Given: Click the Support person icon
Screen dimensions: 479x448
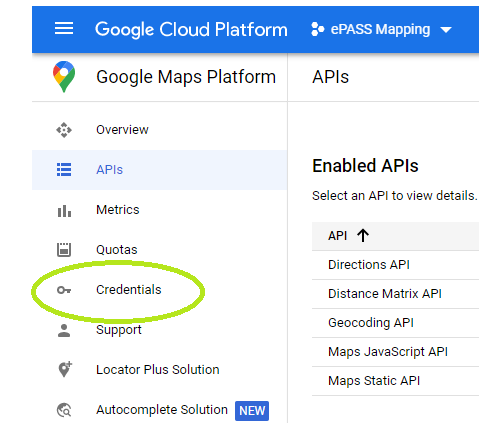Looking at the screenshot, I should 64,330.
